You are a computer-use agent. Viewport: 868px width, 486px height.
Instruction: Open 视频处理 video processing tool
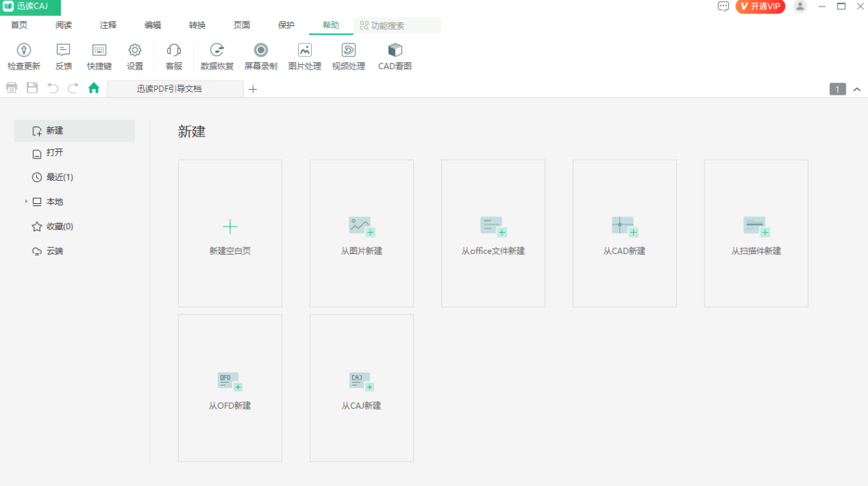[349, 51]
